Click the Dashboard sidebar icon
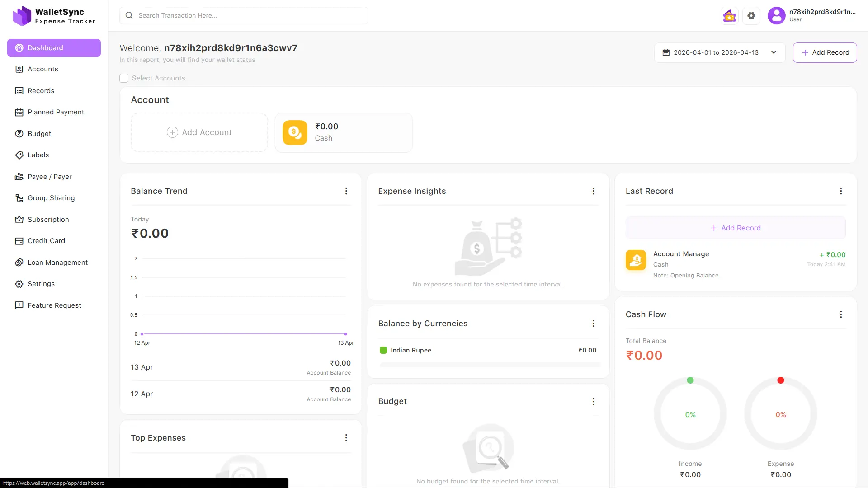Screen dimensions: 868x488 pos(19,48)
